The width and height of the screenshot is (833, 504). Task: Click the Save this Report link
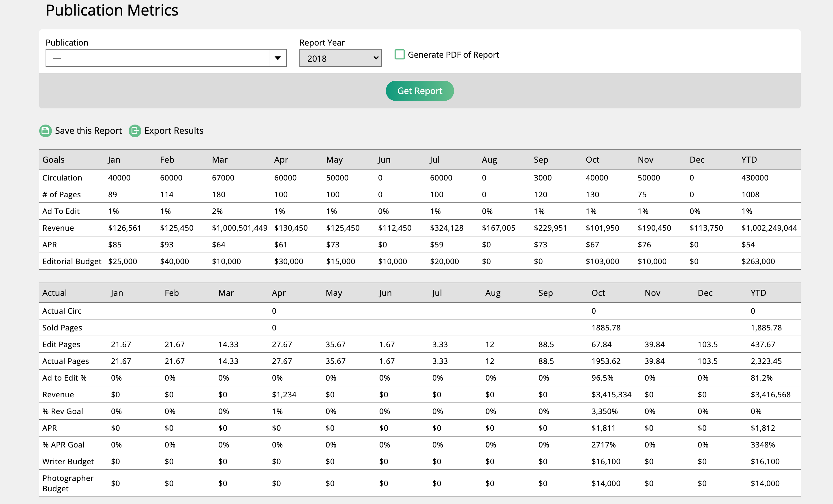[x=88, y=131]
